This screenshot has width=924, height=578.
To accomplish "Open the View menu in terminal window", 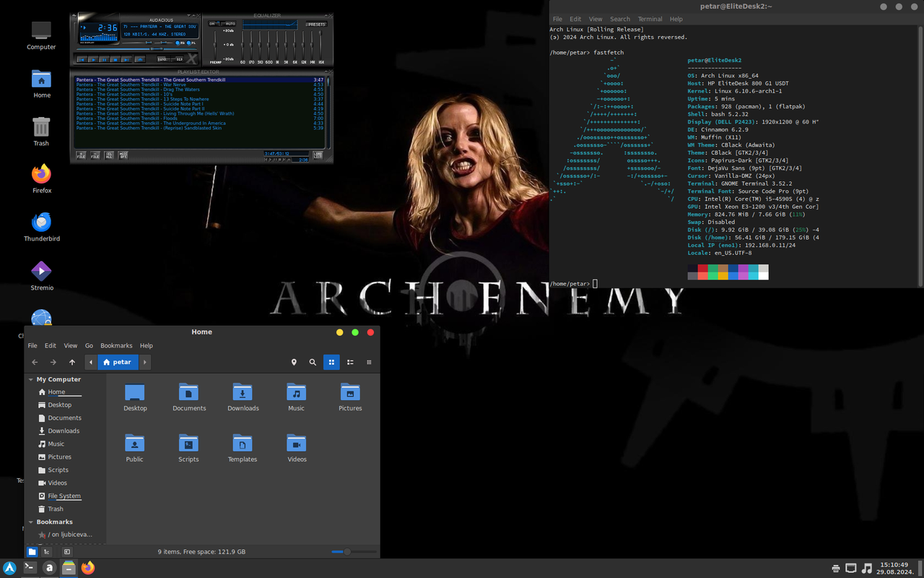I will [x=596, y=19].
